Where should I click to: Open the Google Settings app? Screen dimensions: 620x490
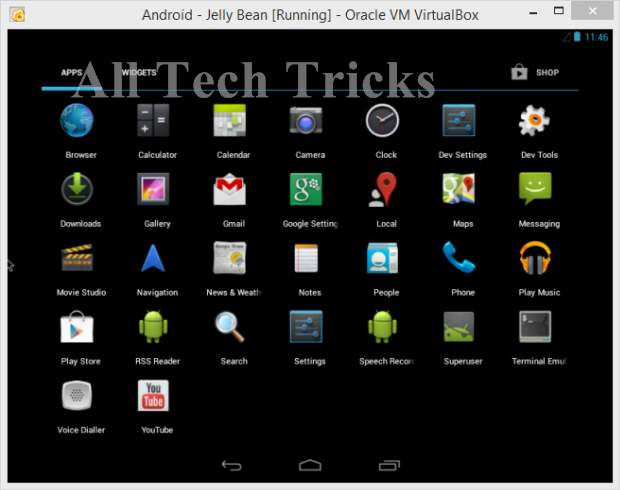(306, 189)
